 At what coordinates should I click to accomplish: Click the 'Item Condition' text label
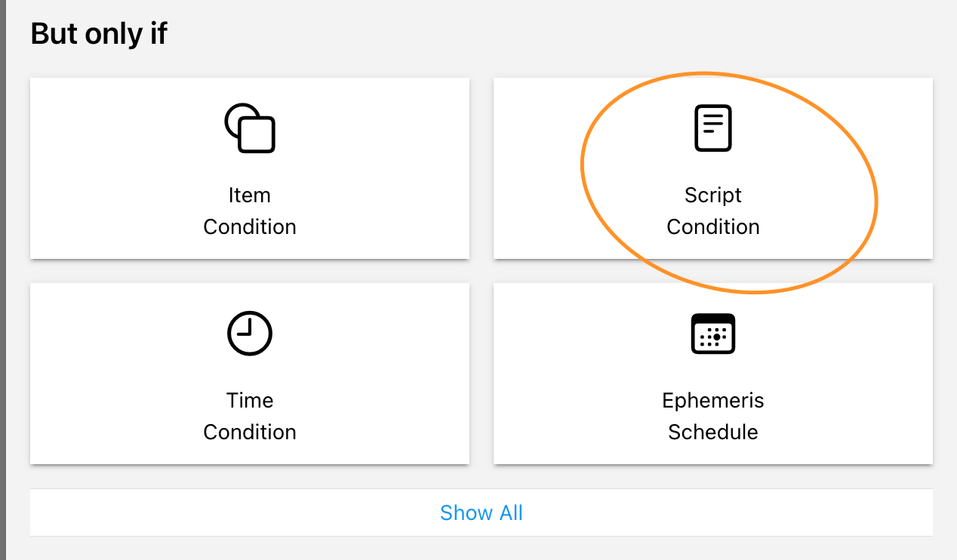[250, 211]
